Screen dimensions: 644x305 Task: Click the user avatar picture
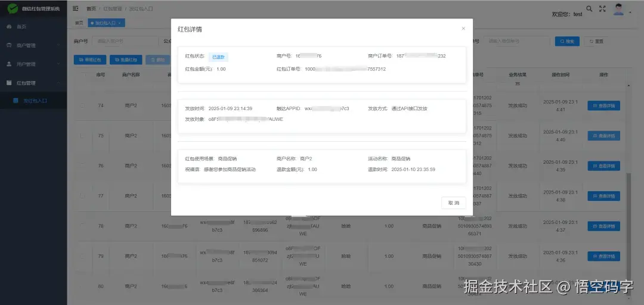pyautogui.click(x=618, y=9)
